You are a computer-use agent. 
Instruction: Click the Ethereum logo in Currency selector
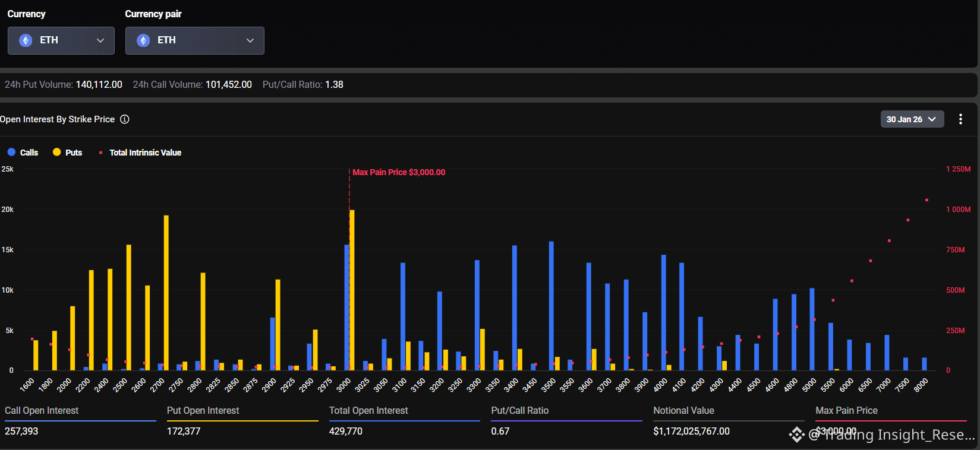(26, 40)
